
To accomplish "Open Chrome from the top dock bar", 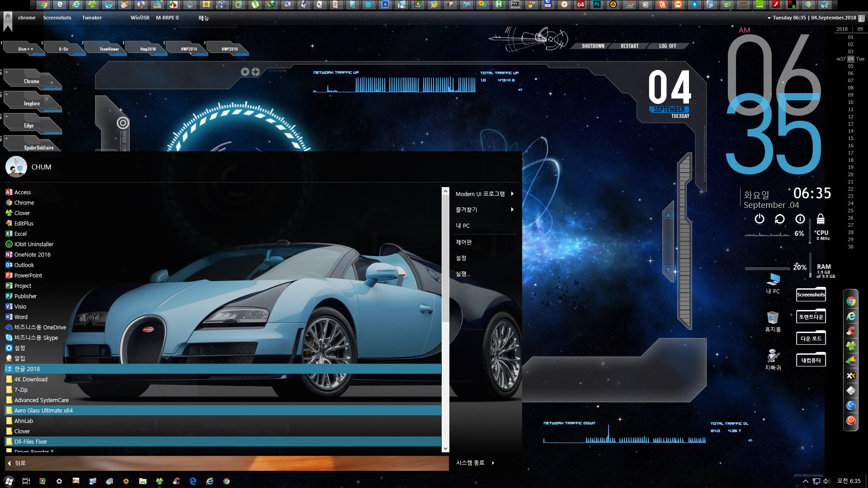I will (43, 5).
